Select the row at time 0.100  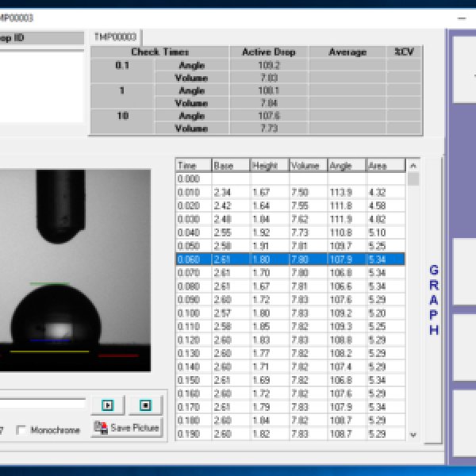point(290,313)
